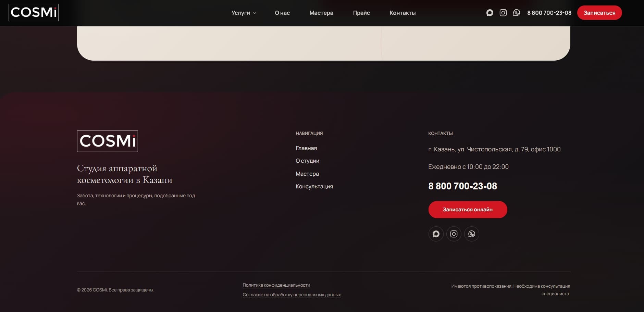644x312 pixels.
Task: Click the address г. Казань, ул. Чистопольская
Action: (494, 149)
